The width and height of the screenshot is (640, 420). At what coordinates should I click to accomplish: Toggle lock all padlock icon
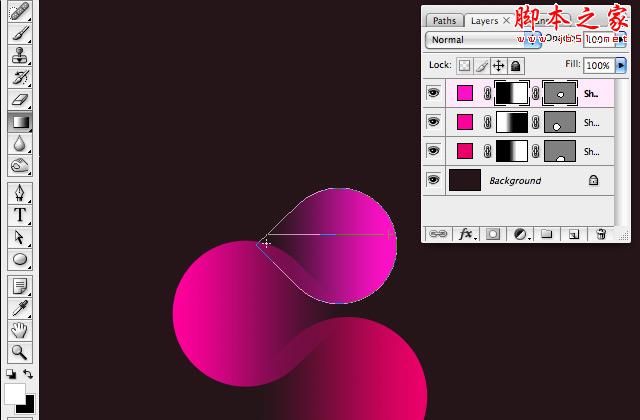(516, 66)
